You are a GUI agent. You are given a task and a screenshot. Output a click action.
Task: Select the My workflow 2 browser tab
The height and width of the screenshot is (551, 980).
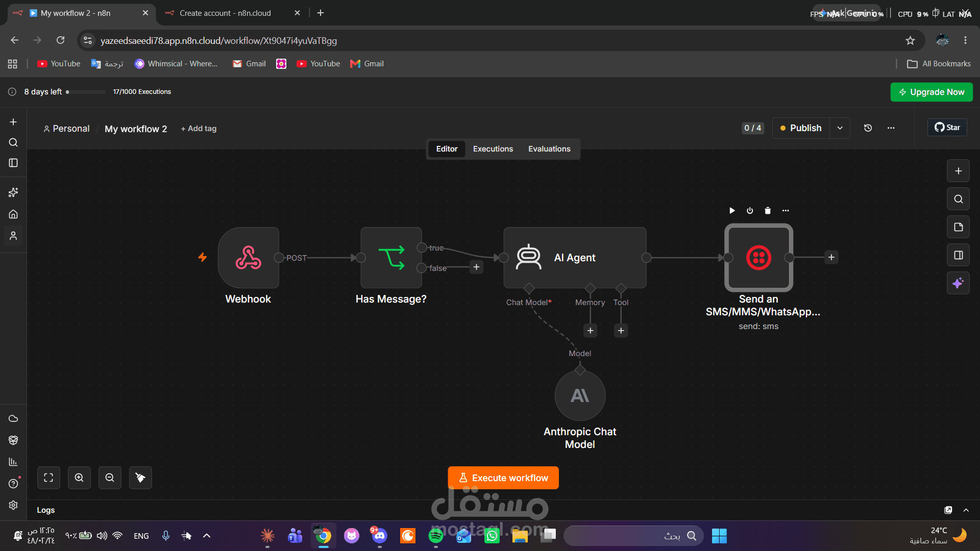click(82, 13)
